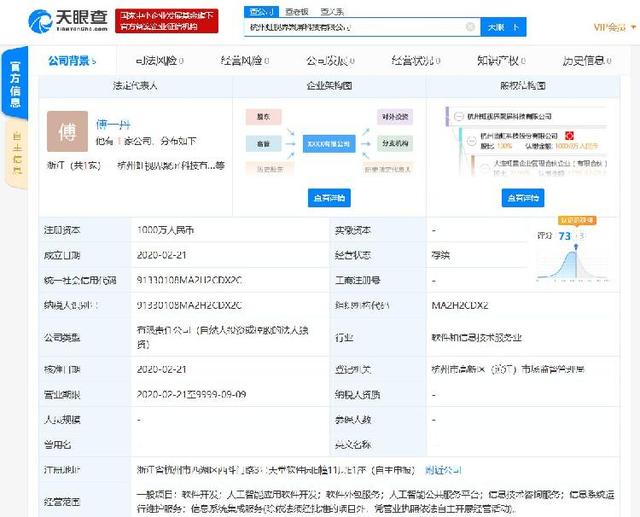The height and width of the screenshot is (517, 640).
Task: Collapse top company node in equity tree
Action: tap(459, 117)
